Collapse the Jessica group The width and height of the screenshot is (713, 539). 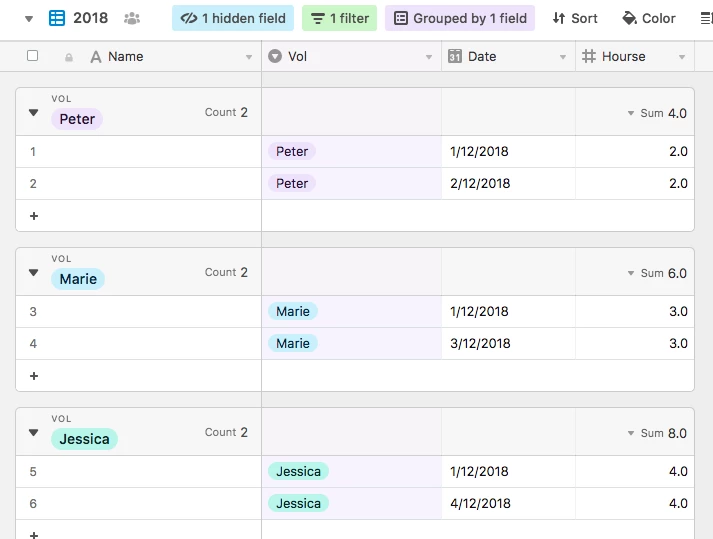coord(33,432)
